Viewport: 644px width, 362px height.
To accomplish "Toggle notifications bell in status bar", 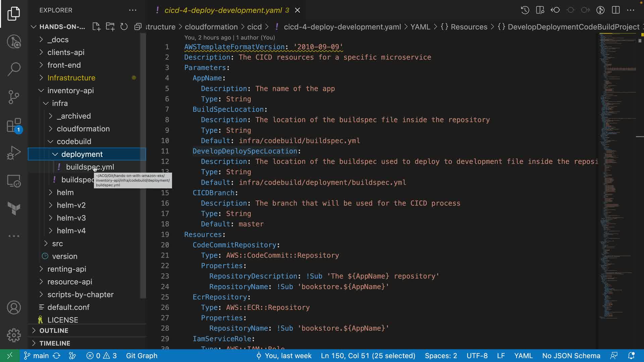I will [x=631, y=356].
